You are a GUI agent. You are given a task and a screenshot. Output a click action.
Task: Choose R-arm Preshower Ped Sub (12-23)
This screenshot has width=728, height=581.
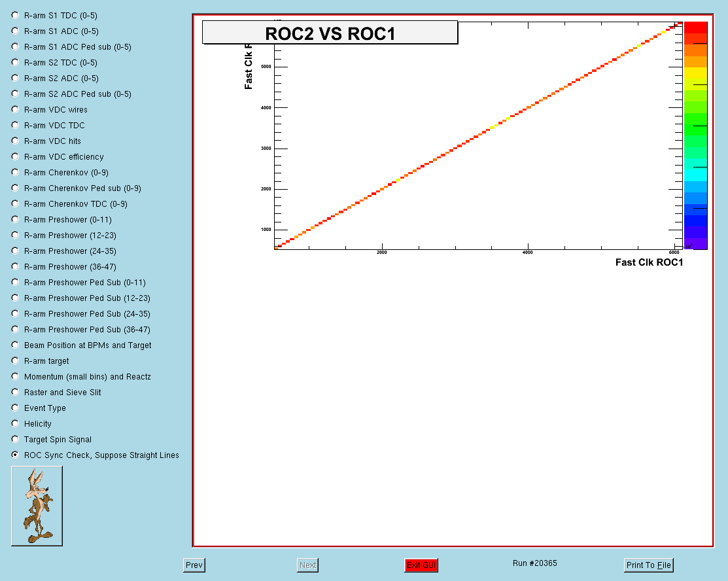pyautogui.click(x=15, y=298)
